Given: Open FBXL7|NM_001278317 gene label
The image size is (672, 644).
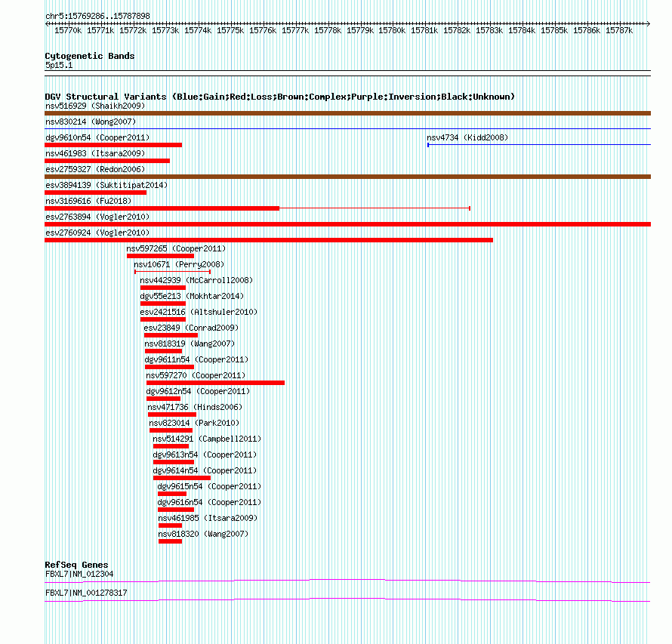Looking at the screenshot, I should [x=86, y=593].
